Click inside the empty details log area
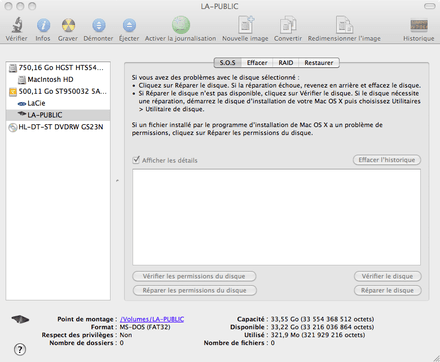440x362 pixels. click(x=276, y=217)
